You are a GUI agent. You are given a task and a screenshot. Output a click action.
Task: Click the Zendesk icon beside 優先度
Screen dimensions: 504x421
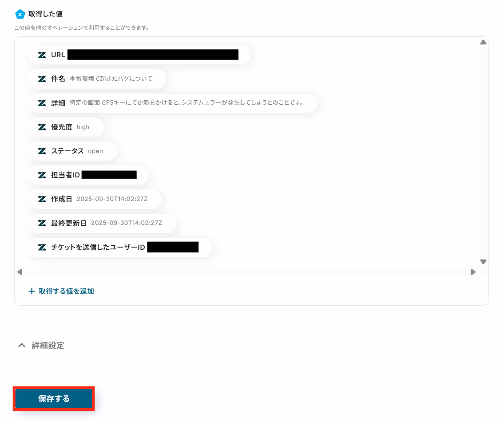click(42, 127)
